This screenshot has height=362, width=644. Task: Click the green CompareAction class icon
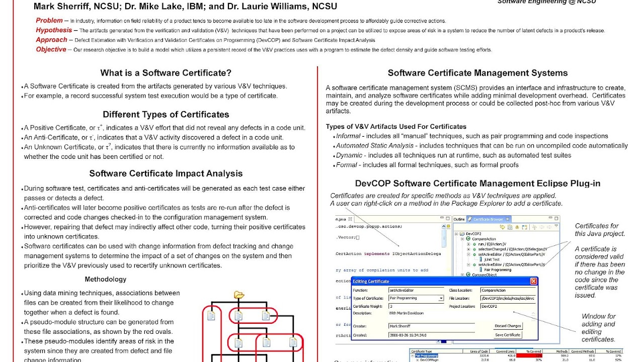[x=468, y=239]
